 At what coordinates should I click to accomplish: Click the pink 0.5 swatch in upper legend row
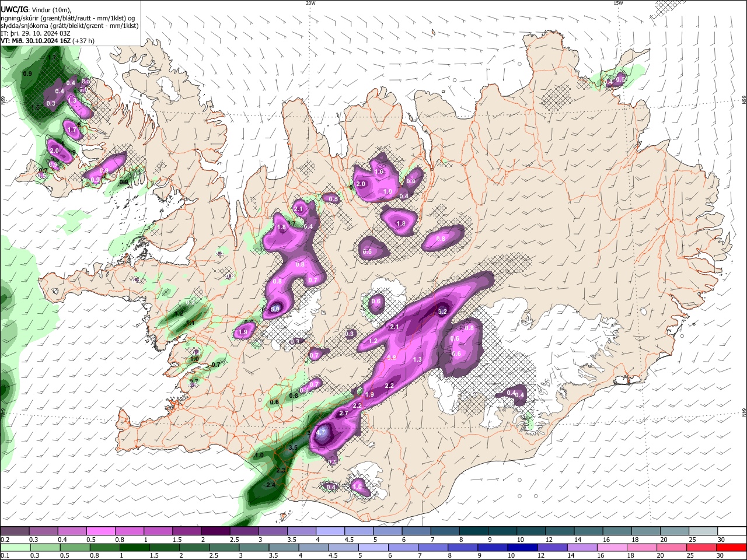click(x=100, y=531)
